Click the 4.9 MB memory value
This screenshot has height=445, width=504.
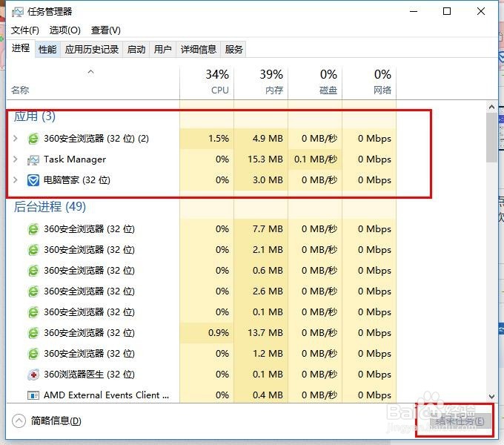pyautogui.click(x=268, y=139)
